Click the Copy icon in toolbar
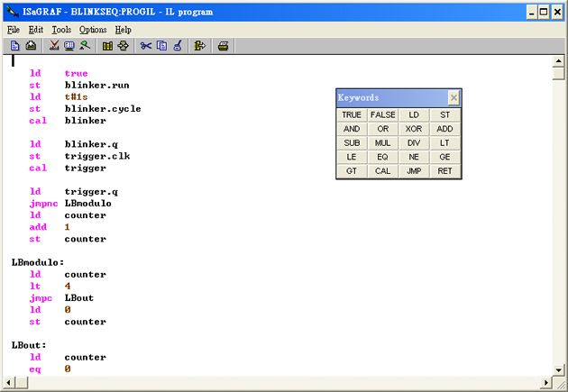Image resolution: width=568 pixels, height=392 pixels. [x=161, y=45]
